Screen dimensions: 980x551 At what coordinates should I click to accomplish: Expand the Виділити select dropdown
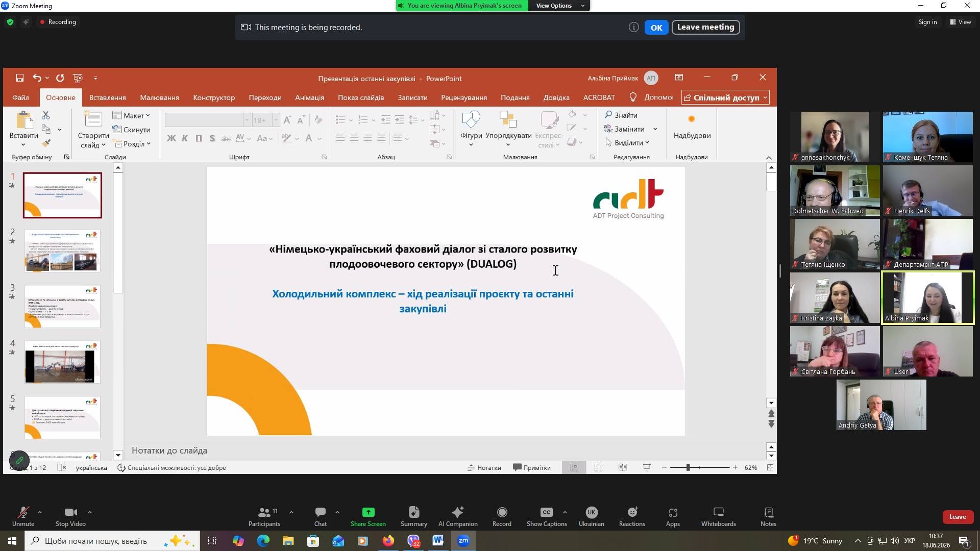(x=627, y=143)
